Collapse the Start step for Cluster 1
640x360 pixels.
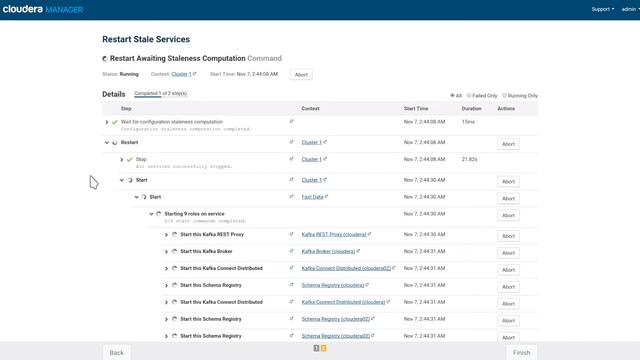[x=122, y=180]
